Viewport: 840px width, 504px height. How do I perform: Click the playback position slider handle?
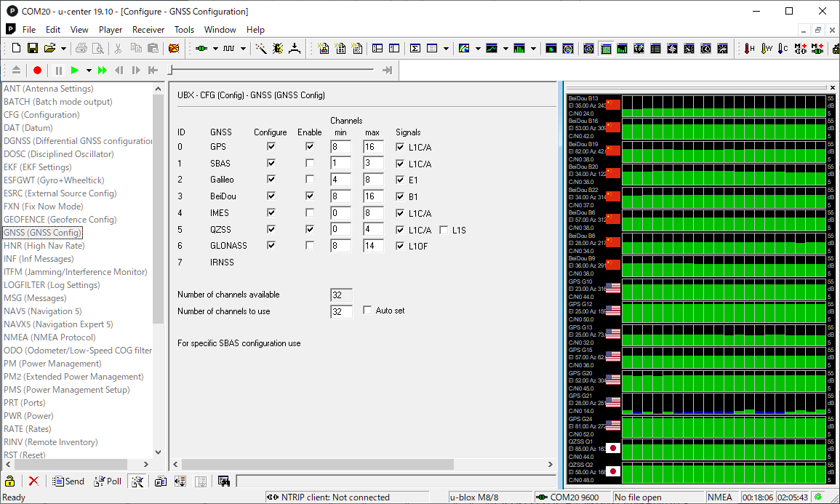170,70
